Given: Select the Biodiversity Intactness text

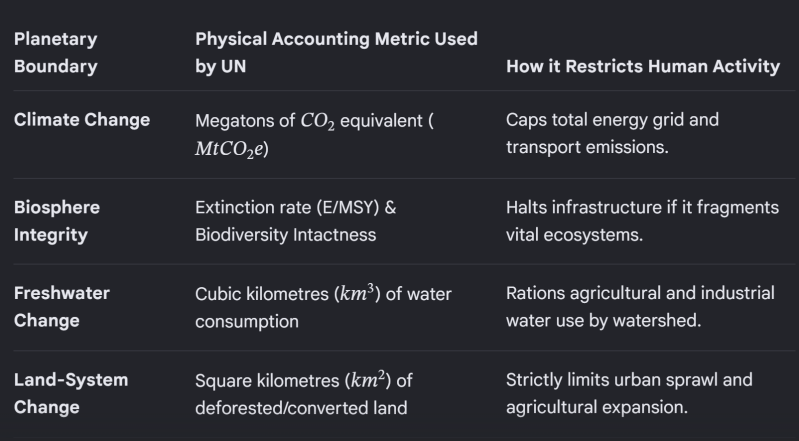Looking at the screenshot, I should pyautogui.click(x=285, y=235).
